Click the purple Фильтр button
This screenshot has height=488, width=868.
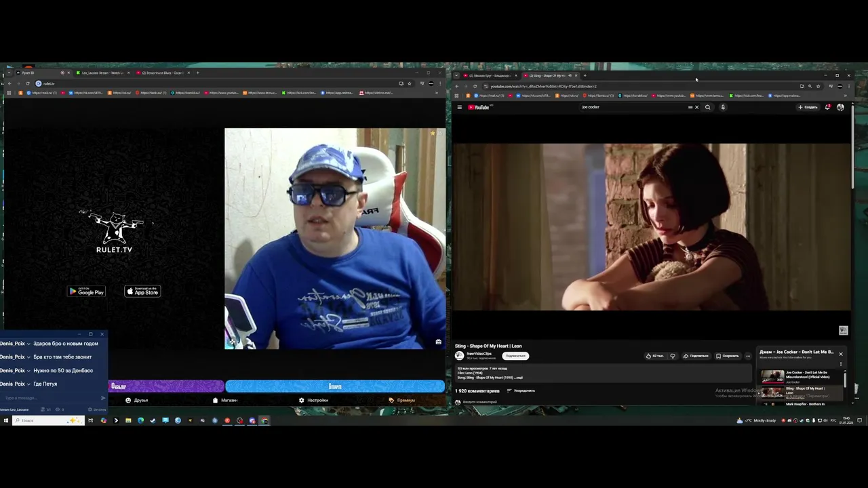pos(166,386)
